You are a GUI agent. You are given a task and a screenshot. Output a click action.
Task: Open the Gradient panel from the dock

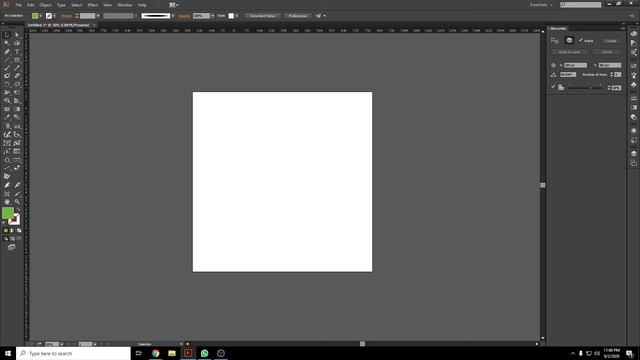click(x=633, y=107)
